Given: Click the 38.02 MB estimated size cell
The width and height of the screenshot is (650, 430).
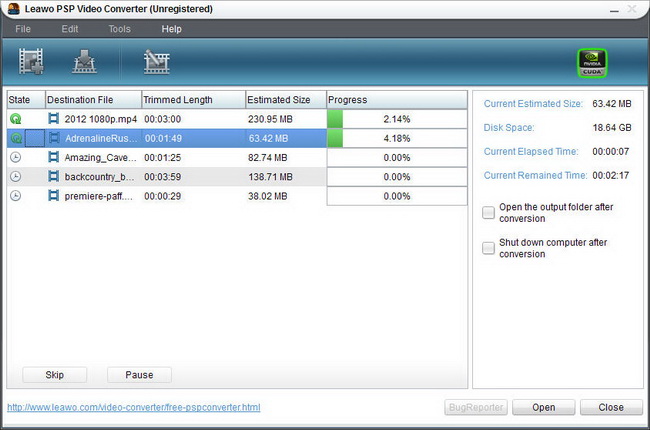Looking at the screenshot, I should tap(268, 196).
